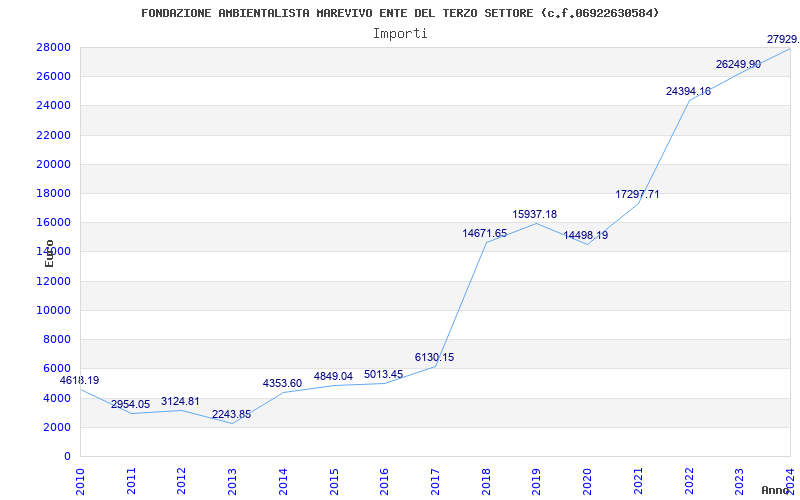Click x-axis year 2017

tap(435, 481)
